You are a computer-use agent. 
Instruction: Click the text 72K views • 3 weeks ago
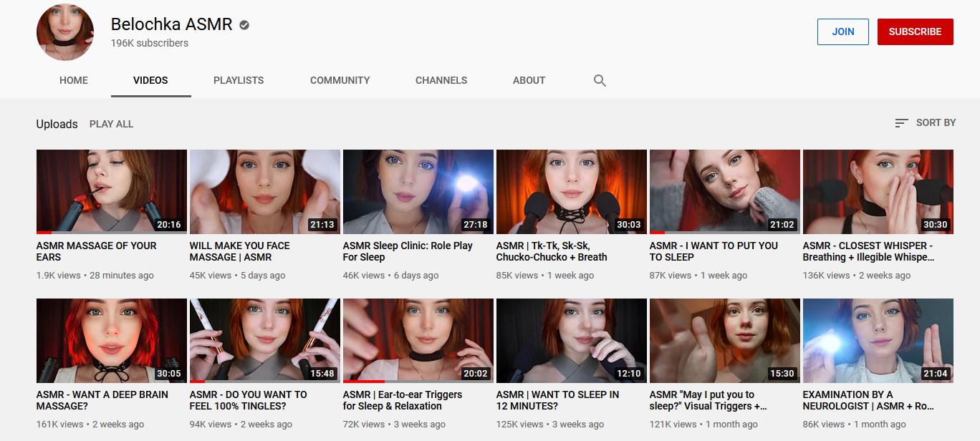(394, 425)
